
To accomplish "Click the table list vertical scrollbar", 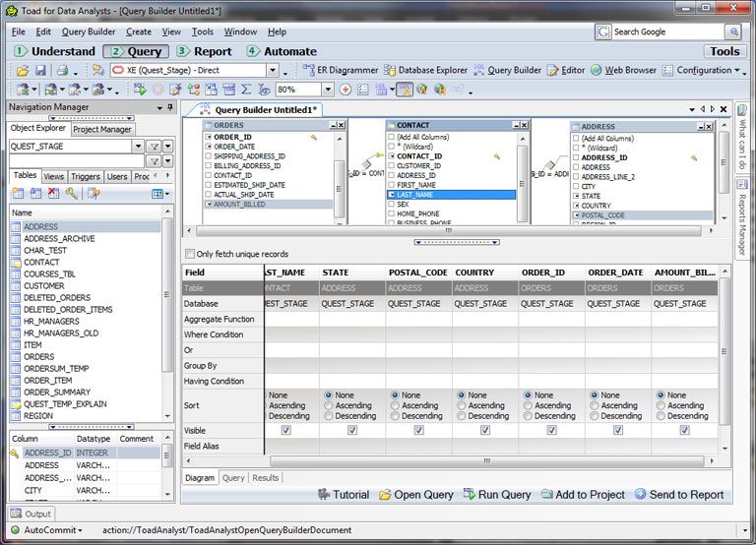I will 166,294.
